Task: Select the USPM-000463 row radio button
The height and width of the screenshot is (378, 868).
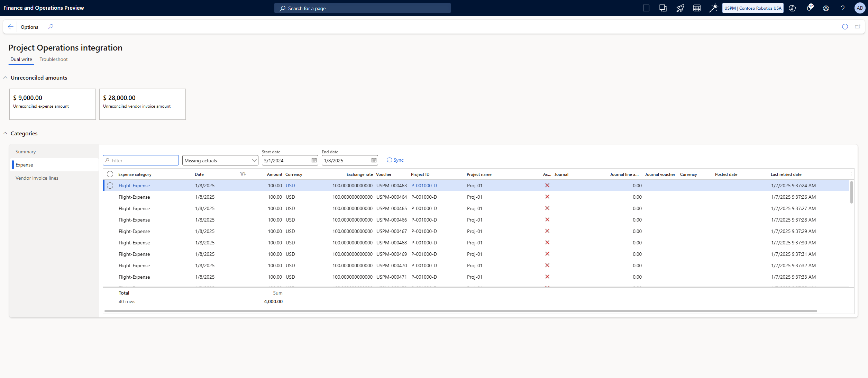Action: click(x=110, y=186)
